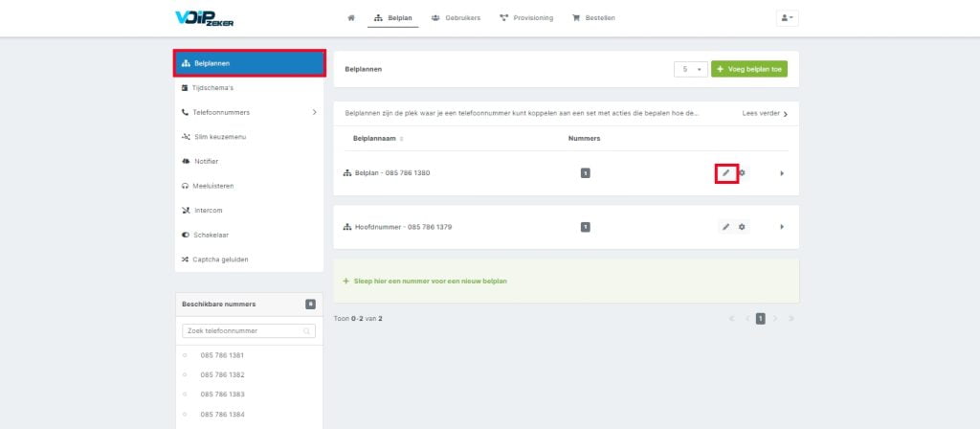
Task: Open Slim keuzemenu in sidebar
Action: (250, 137)
